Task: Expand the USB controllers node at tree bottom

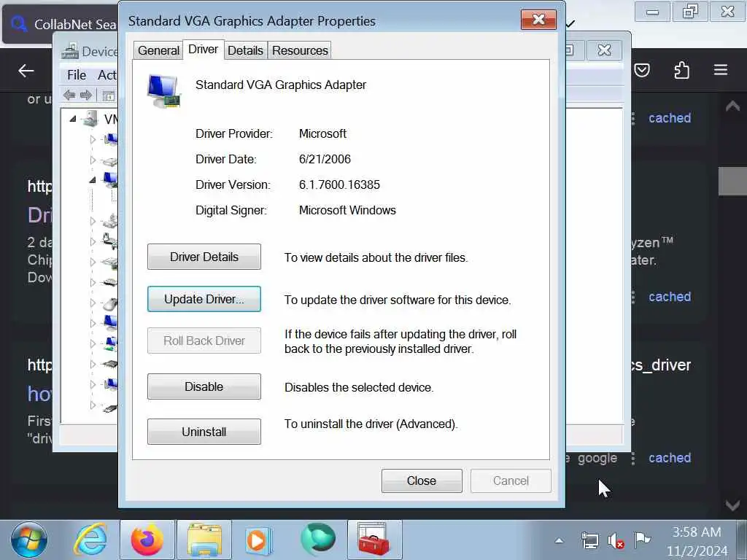Action: pos(93,405)
